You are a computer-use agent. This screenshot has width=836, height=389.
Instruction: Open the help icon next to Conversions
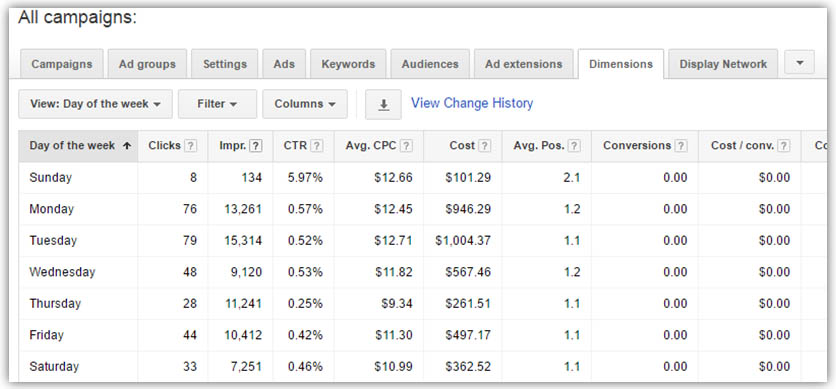click(681, 146)
